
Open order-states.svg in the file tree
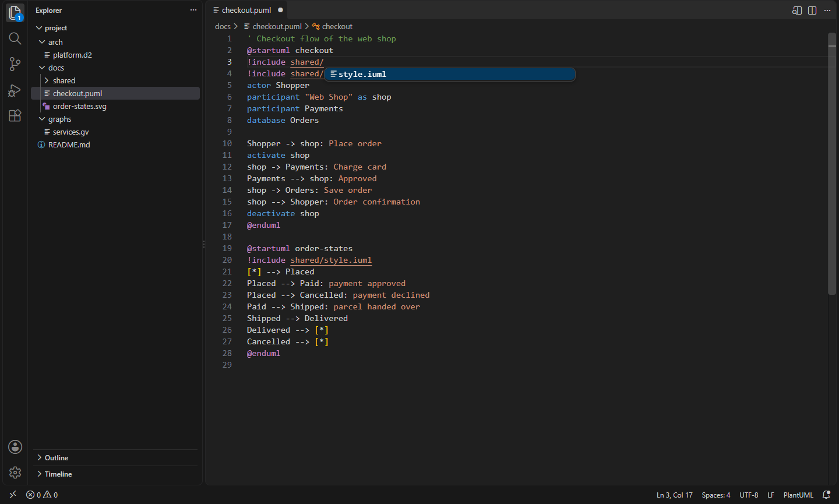click(x=115, y=106)
